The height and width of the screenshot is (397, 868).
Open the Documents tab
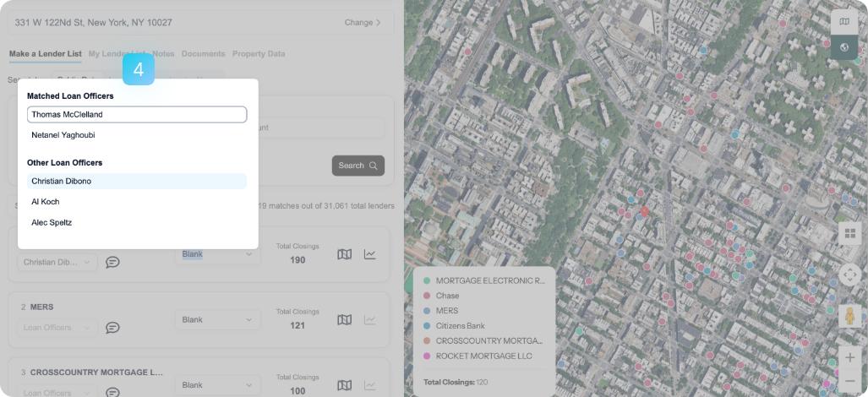tap(203, 54)
